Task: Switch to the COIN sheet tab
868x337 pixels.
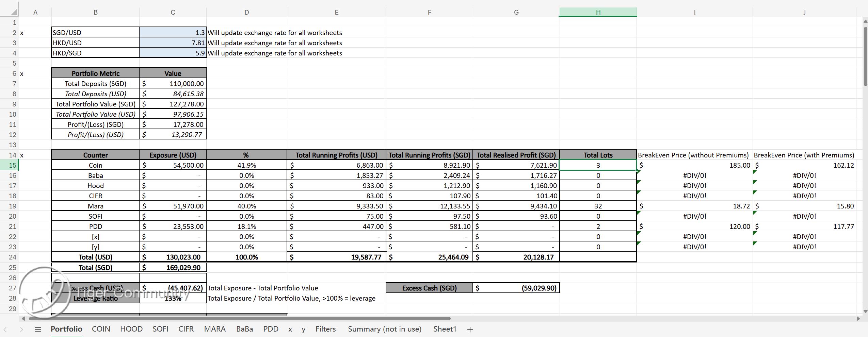Action: click(101, 329)
